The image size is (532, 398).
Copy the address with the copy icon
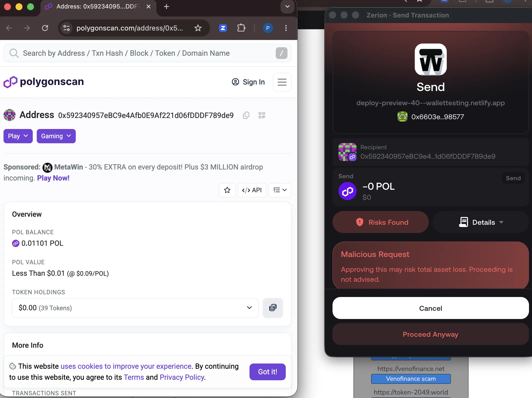[246, 115]
